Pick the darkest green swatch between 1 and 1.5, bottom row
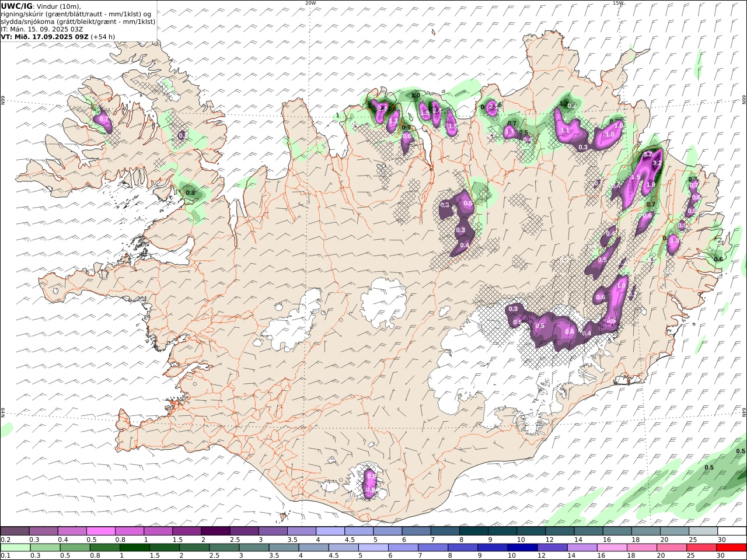Image resolution: width=747 pixels, height=560 pixels. click(x=135, y=547)
